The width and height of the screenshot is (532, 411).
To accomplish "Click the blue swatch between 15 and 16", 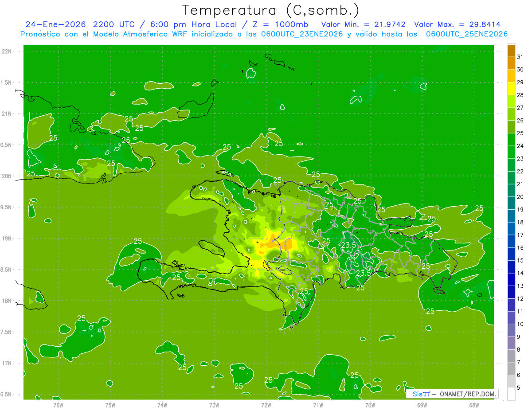I will point(511,254).
